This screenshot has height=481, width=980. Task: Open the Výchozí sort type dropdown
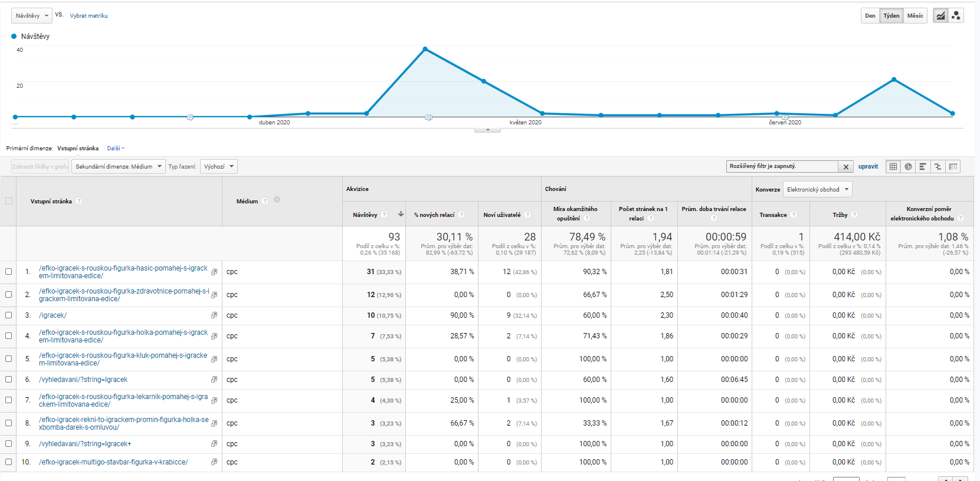coord(219,167)
